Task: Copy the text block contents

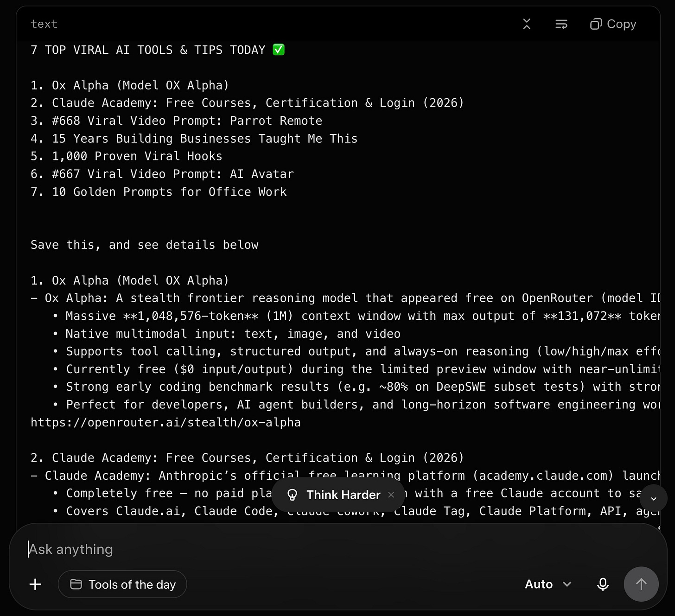Action: 613,24
